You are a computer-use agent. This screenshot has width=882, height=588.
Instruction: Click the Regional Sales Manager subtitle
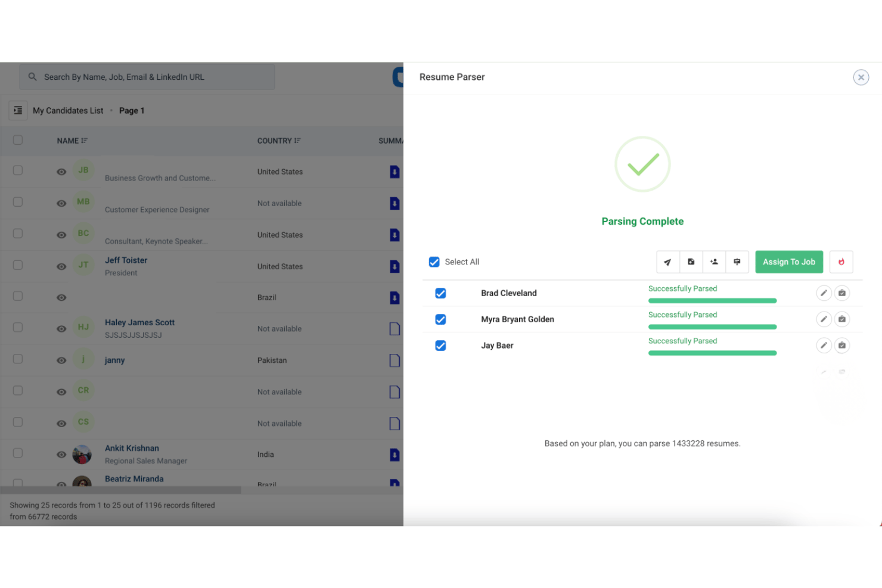[146, 461]
